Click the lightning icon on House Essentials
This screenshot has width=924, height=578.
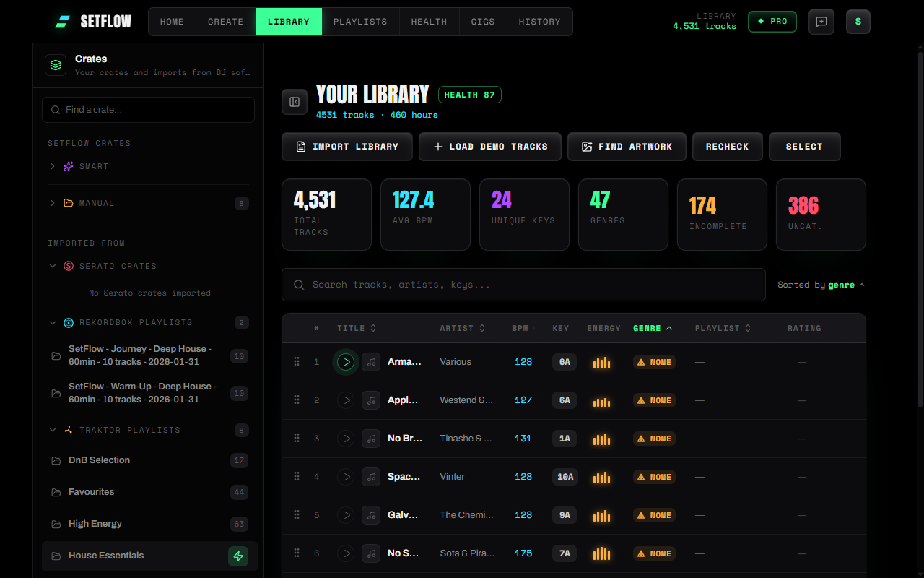(238, 556)
